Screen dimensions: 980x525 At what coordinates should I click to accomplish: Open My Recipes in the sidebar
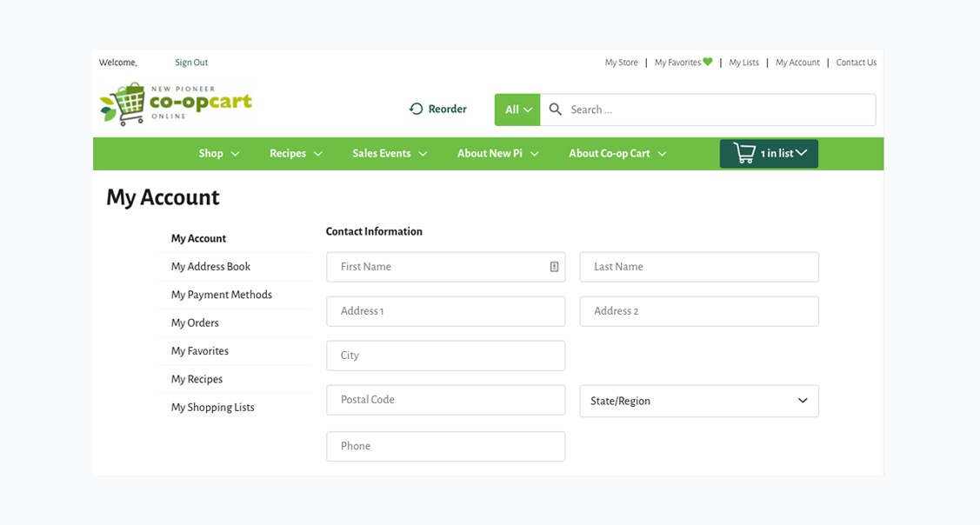click(x=197, y=379)
